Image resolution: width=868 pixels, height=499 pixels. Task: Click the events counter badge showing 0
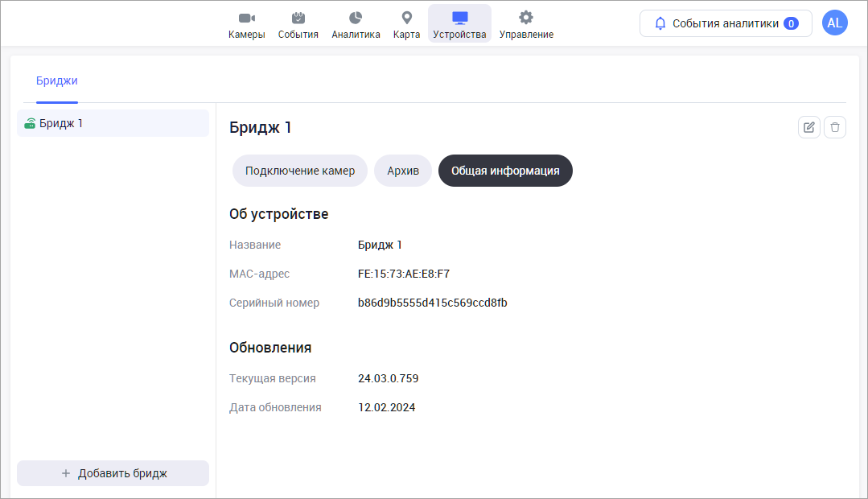792,24
